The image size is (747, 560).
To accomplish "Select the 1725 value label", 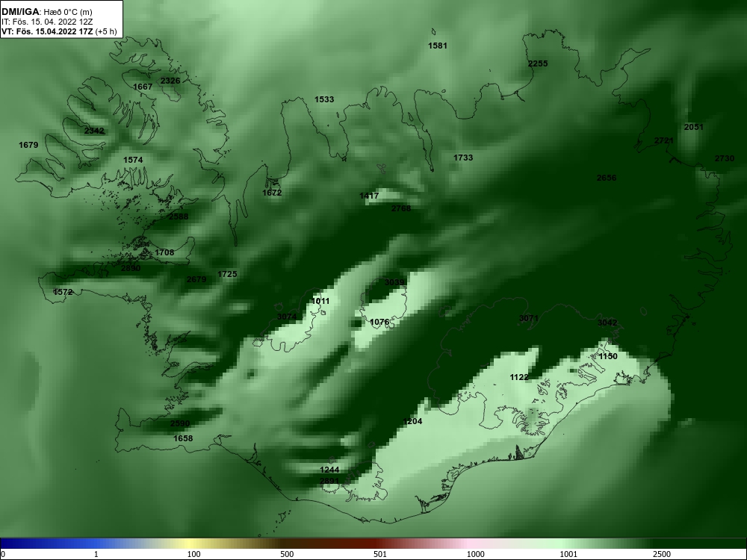I will point(227,274).
